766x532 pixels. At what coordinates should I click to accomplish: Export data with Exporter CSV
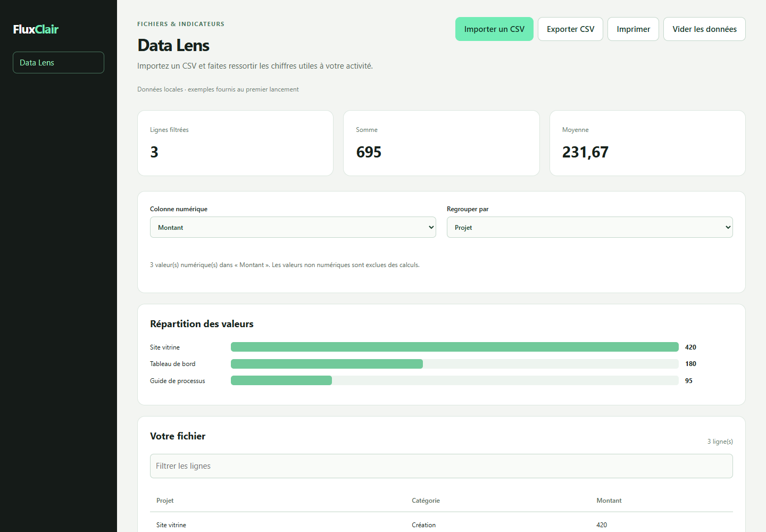click(570, 29)
